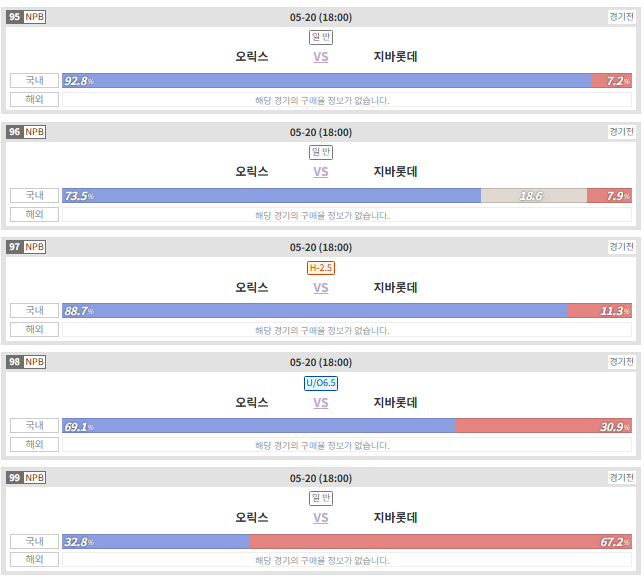
Task: Click the VS link in match 95
Action: (x=321, y=57)
